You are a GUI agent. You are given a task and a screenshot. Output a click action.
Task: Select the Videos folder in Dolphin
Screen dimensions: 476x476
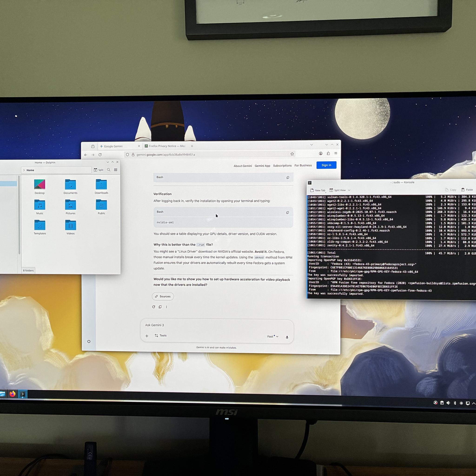pyautogui.click(x=70, y=227)
